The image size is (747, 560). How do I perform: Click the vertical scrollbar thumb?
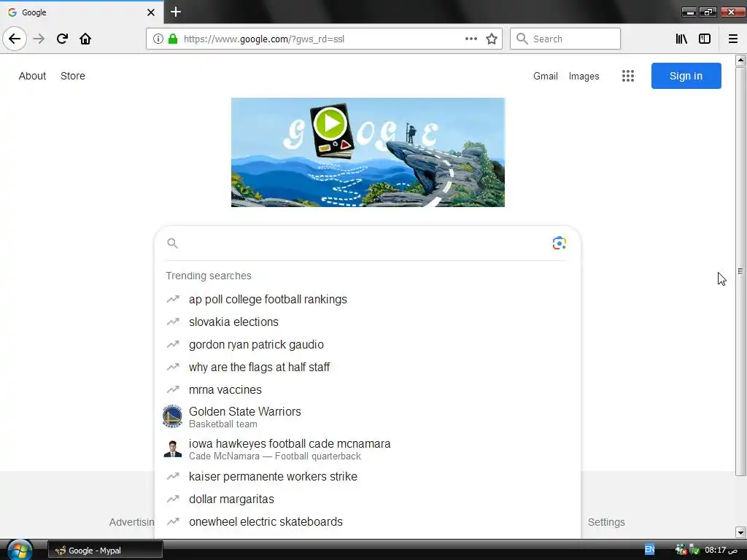740,271
